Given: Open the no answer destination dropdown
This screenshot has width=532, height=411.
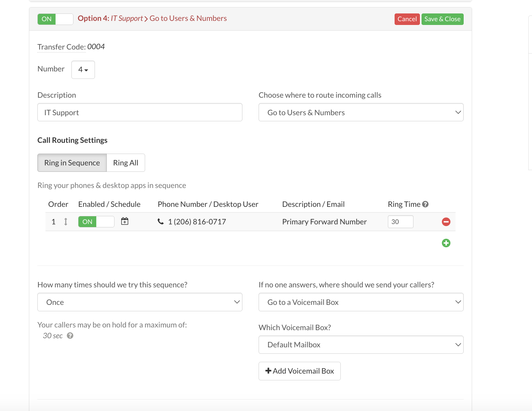Looking at the screenshot, I should click(x=361, y=302).
